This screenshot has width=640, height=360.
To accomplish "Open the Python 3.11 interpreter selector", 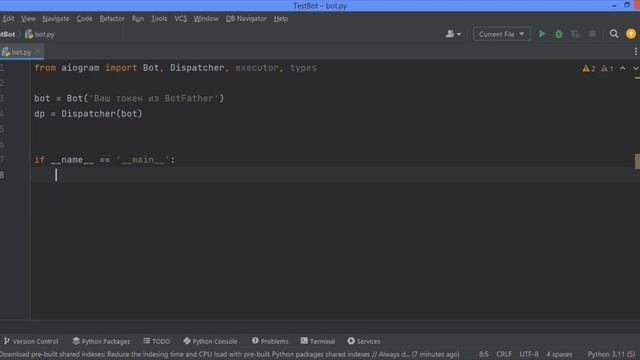I will coord(611,354).
